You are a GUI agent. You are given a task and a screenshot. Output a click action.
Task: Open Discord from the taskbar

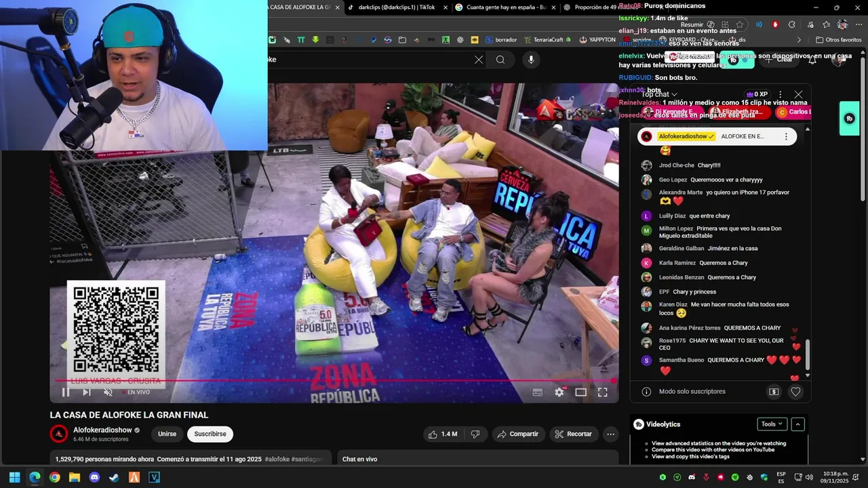[94, 477]
